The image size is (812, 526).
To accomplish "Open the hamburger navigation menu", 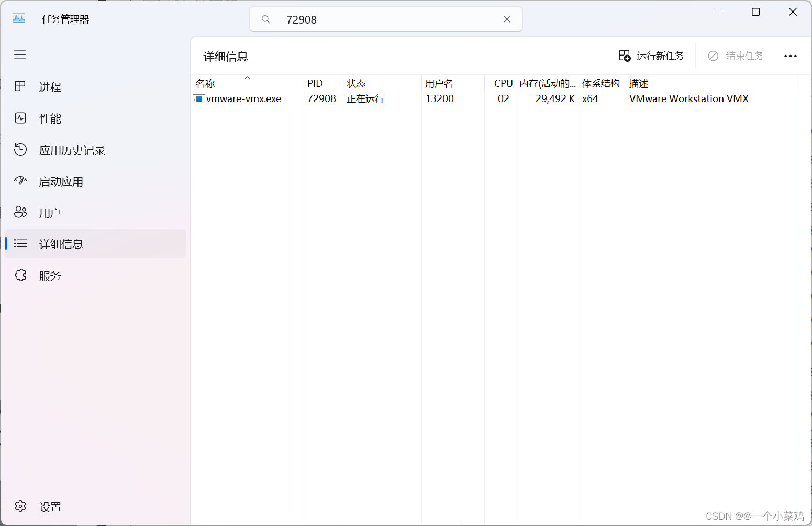I will click(x=20, y=54).
